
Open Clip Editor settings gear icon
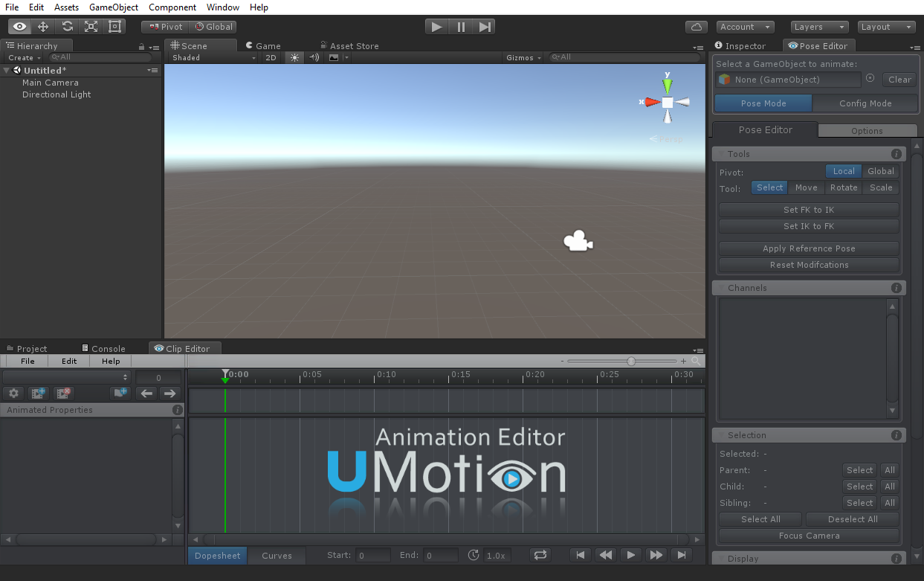tap(13, 394)
